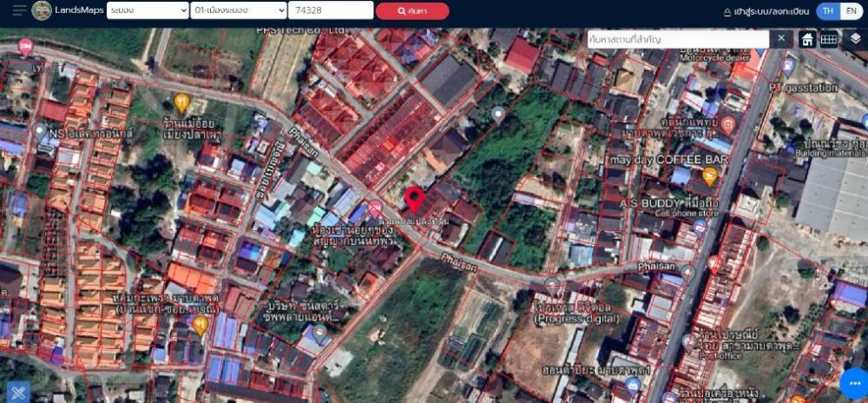Click the parcel number field containing 74328
Image resolution: width=868 pixels, height=403 pixels.
[330, 10]
